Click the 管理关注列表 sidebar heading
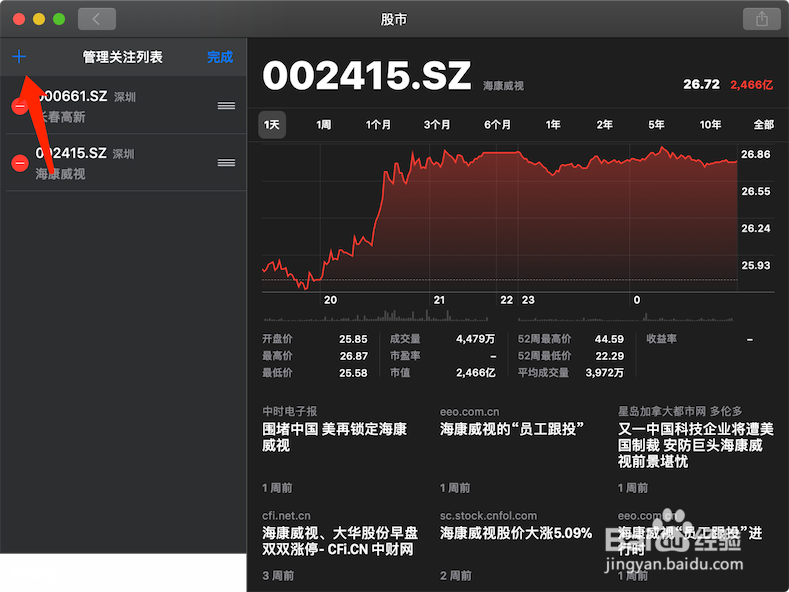Screen dimensions: 789x592 tap(122, 57)
